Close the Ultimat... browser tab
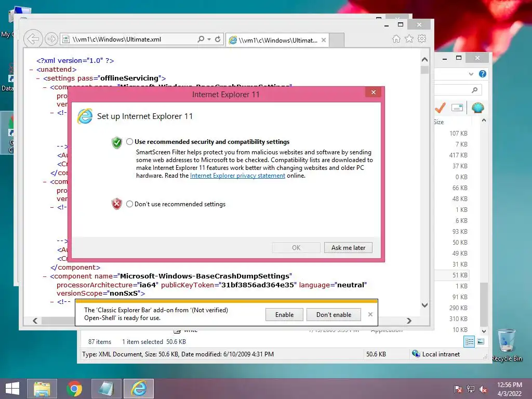This screenshot has width=532, height=399. 324,40
